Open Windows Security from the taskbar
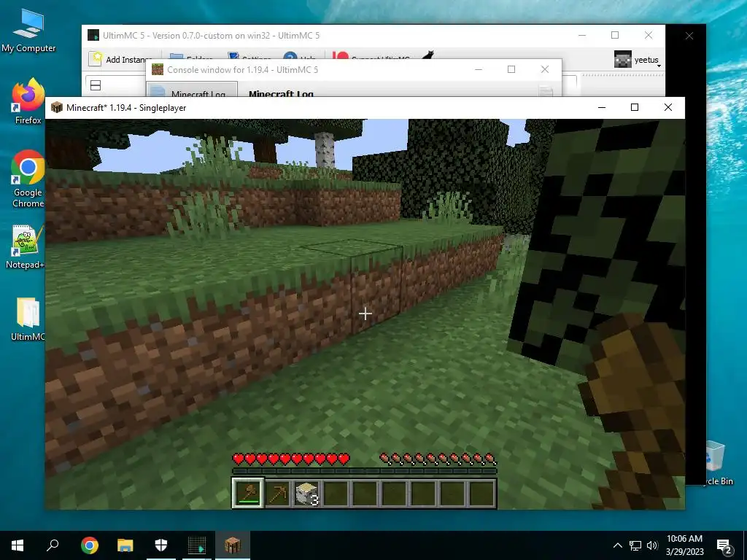Image resolution: width=747 pixels, height=560 pixels. 161,545
